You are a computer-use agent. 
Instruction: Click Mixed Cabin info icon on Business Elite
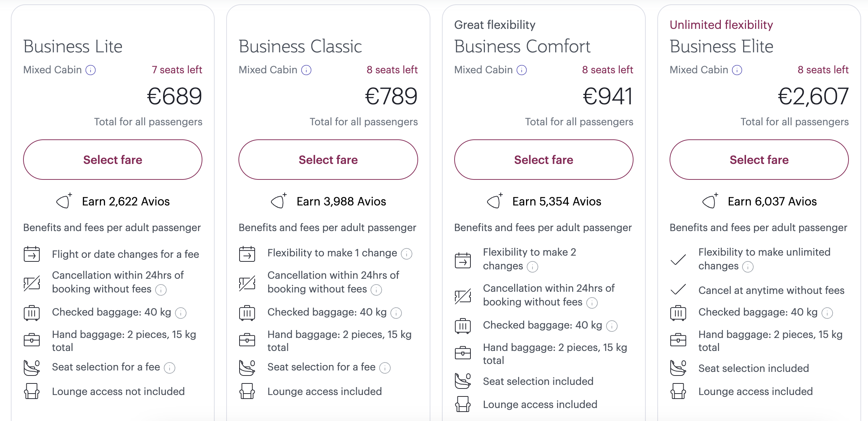(737, 70)
